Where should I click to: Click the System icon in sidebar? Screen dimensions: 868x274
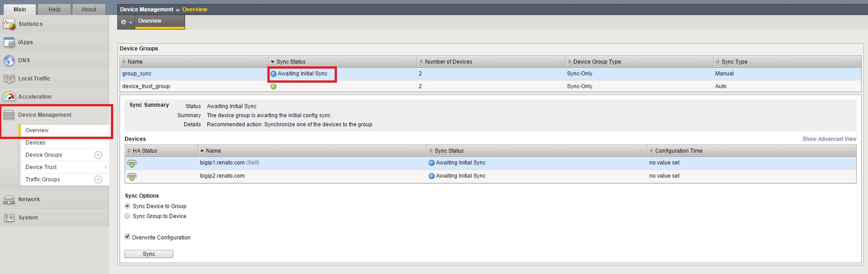click(x=9, y=218)
